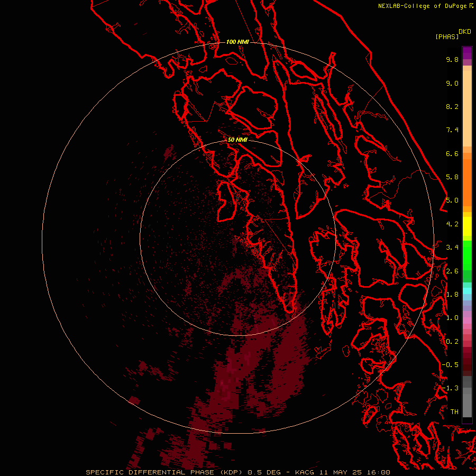Click the 6.6 colorbar value
This screenshot has width=476, height=476.
click(x=452, y=153)
